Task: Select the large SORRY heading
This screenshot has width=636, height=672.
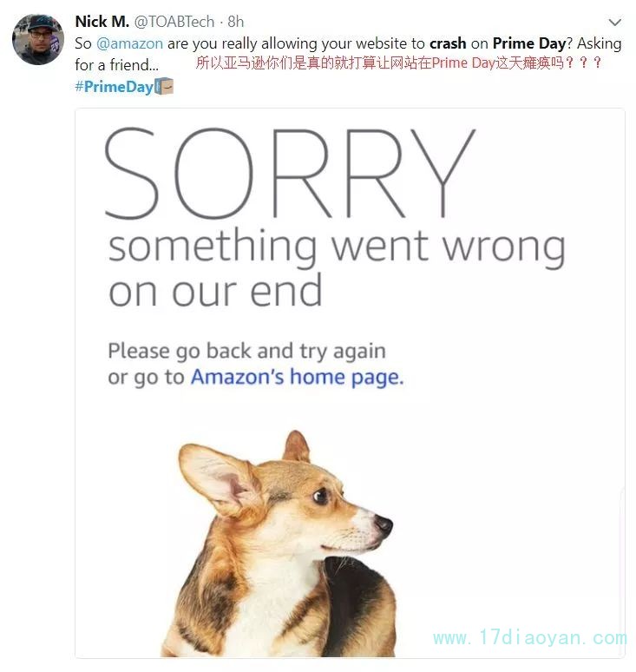Action: click(290, 174)
